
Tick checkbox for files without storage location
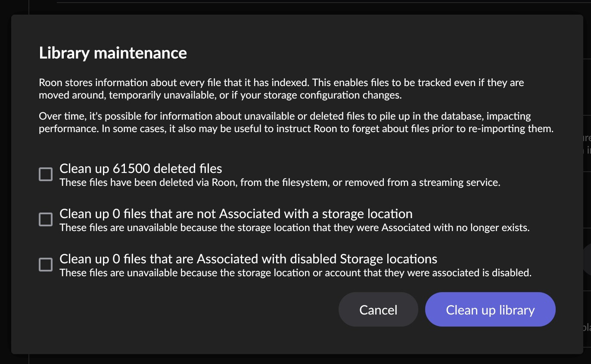[x=46, y=219]
